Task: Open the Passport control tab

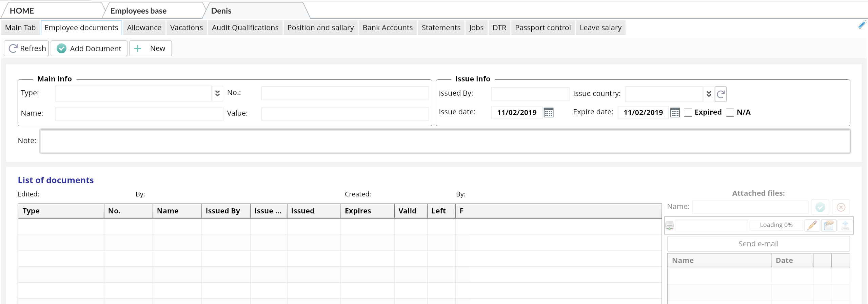Action: 542,28
